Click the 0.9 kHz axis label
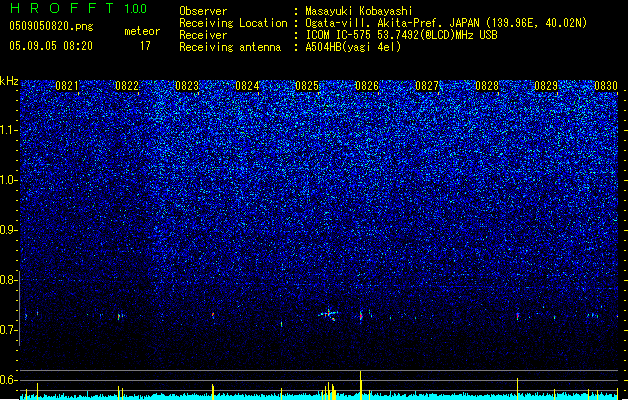 (9, 230)
